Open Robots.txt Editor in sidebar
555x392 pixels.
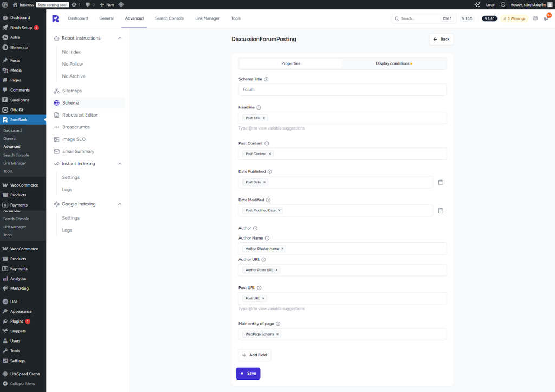point(80,115)
